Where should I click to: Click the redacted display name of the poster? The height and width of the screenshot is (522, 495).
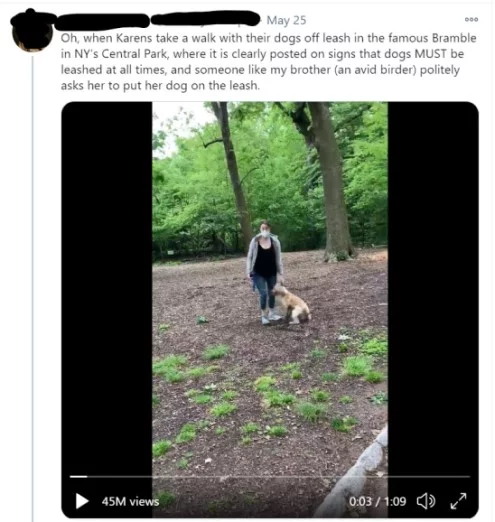tap(102, 21)
